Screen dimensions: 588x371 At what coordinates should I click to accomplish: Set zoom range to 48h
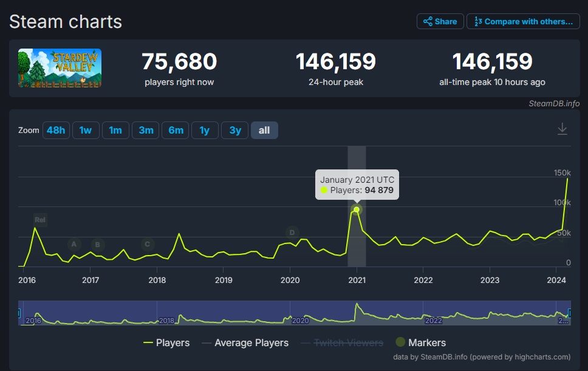coord(56,130)
